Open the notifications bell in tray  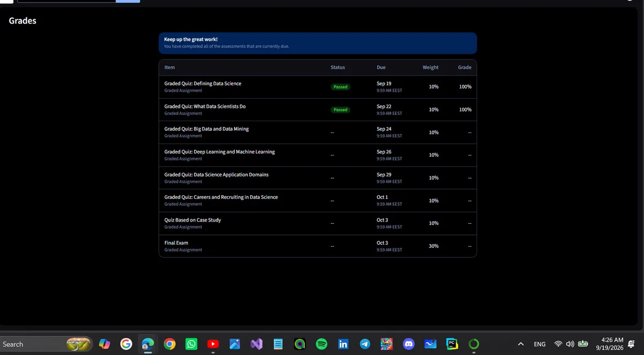tap(631, 344)
